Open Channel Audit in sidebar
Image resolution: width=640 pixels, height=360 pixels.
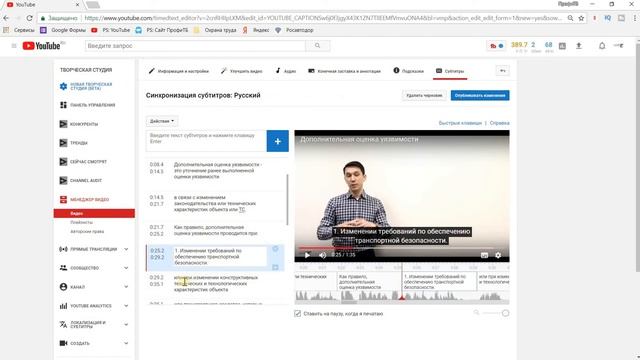[x=81, y=180]
